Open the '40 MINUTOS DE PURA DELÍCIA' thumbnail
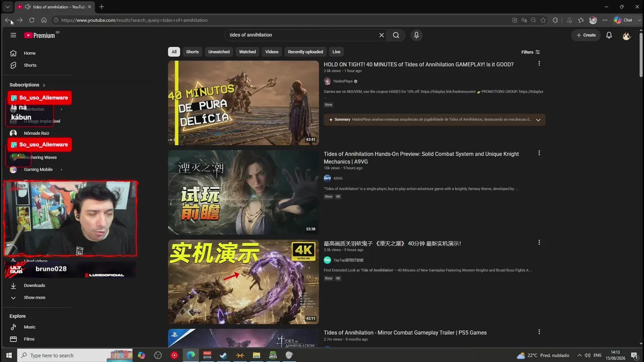644x362 pixels. [244, 103]
